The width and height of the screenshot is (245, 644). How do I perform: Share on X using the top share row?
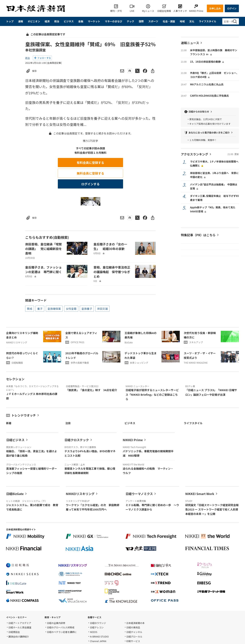137,71
